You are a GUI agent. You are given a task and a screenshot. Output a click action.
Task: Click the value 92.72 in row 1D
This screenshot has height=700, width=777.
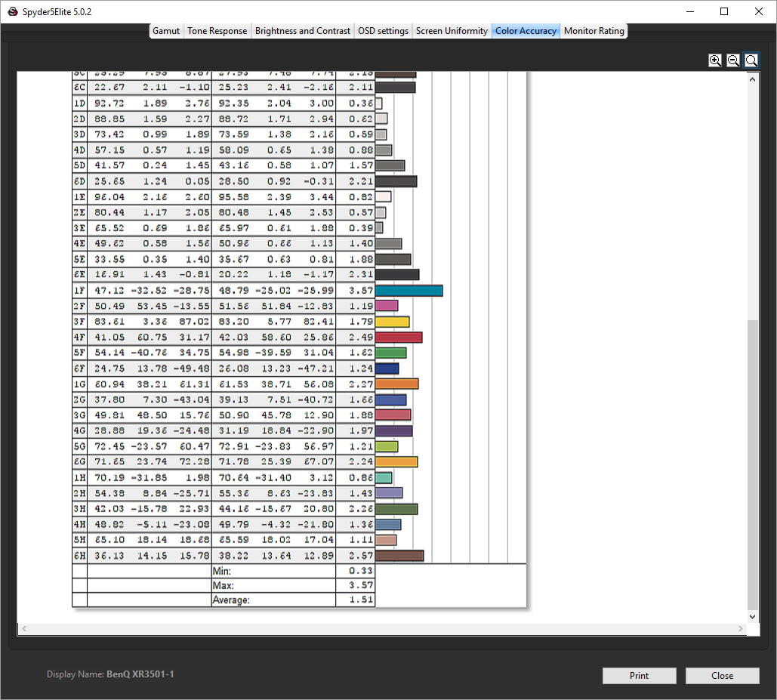click(x=109, y=103)
